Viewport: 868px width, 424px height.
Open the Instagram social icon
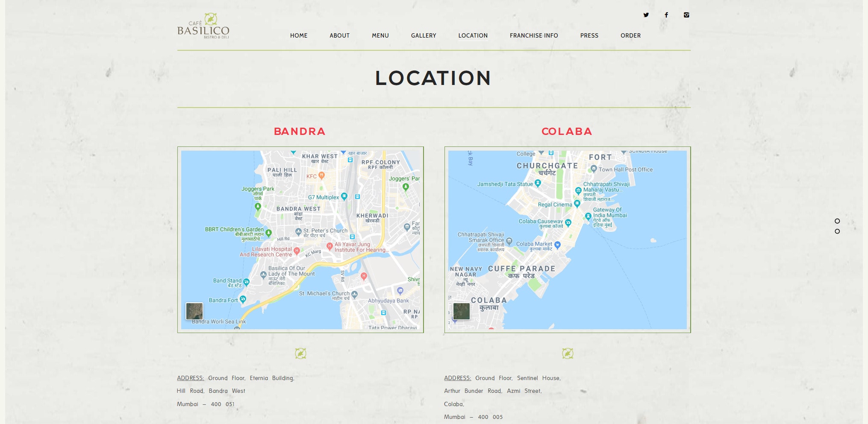click(x=686, y=15)
